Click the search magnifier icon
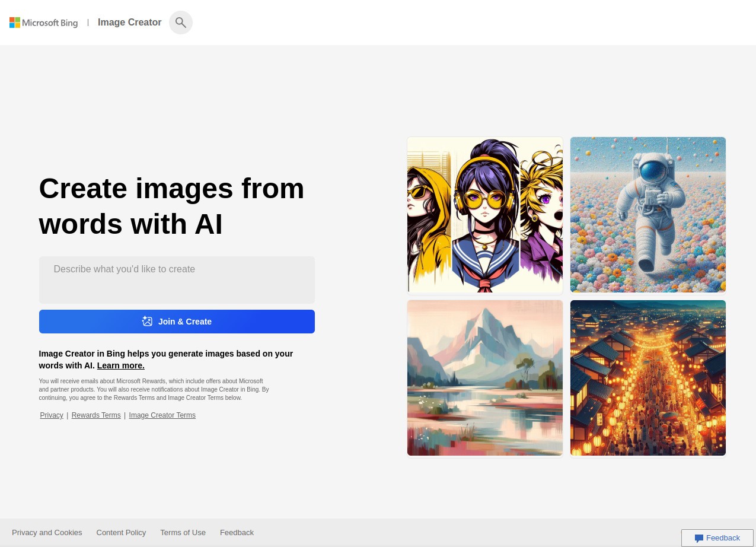756x547 pixels. click(181, 23)
